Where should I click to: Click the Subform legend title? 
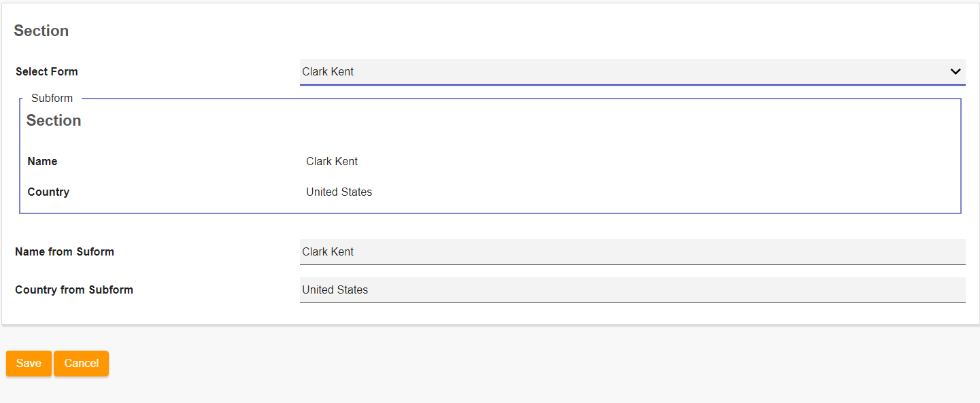[x=52, y=98]
